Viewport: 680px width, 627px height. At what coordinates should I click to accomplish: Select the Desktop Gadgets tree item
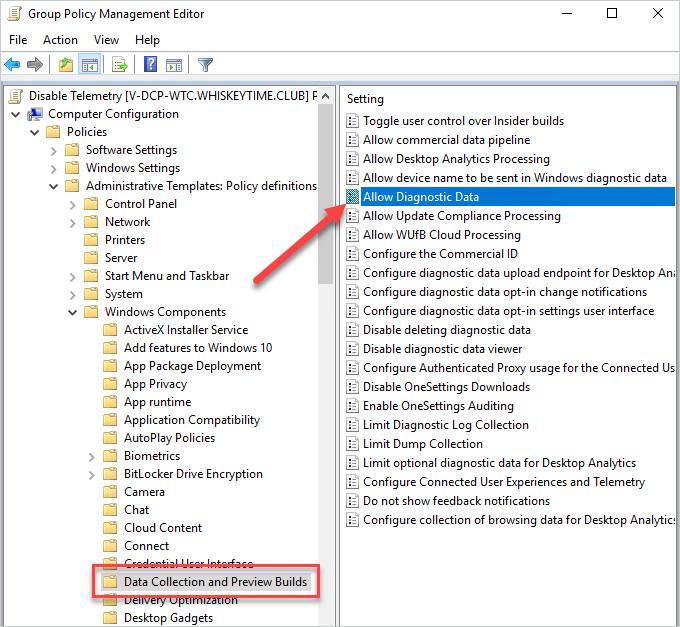click(x=169, y=618)
